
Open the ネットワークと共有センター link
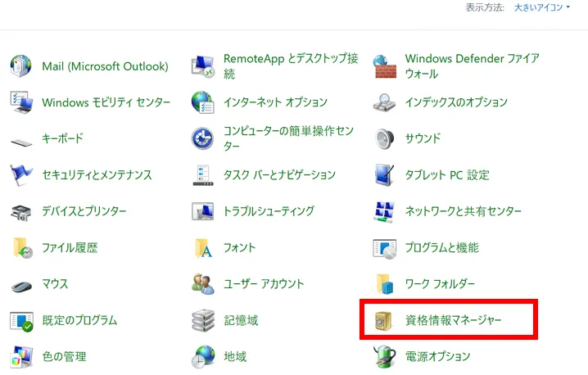coord(463,211)
